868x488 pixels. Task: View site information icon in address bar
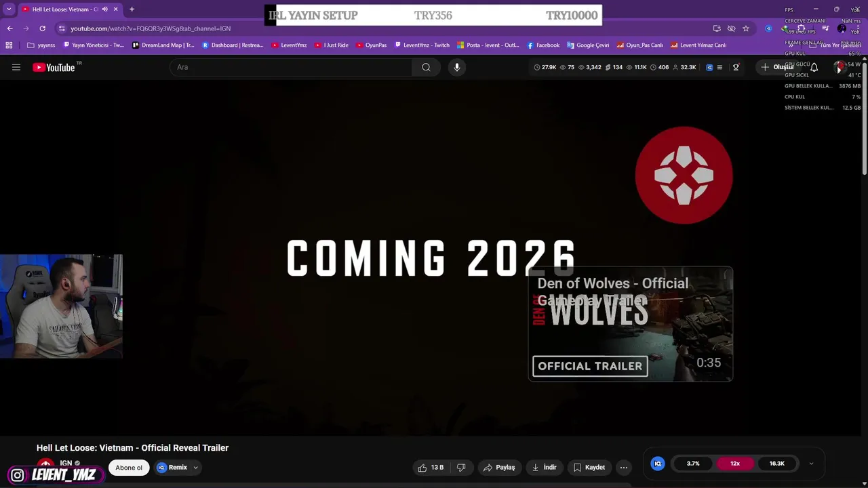62,28
